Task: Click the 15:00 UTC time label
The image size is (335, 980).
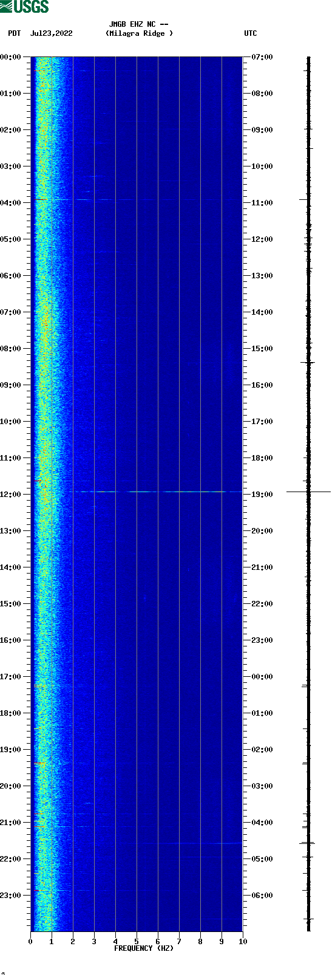Action: [262, 349]
